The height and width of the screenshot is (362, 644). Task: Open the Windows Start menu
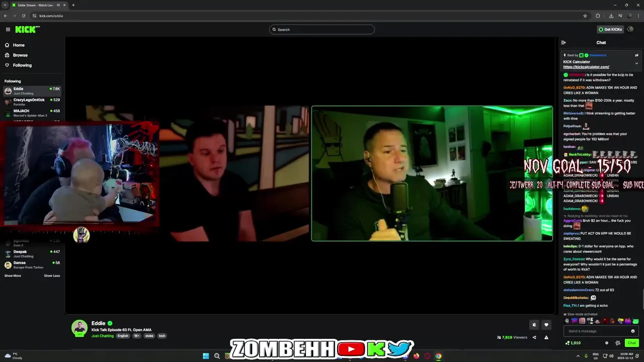coord(206,356)
